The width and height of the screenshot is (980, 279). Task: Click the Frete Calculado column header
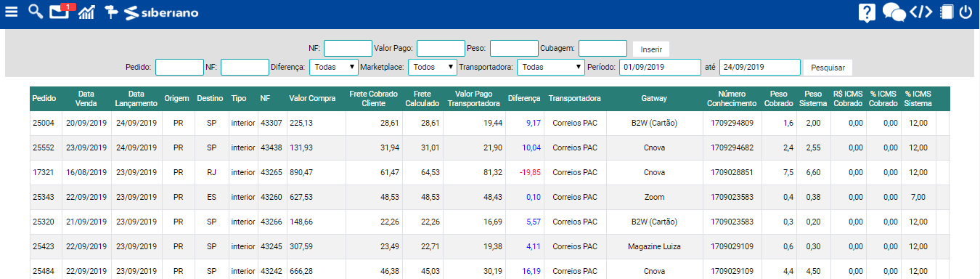click(422, 98)
